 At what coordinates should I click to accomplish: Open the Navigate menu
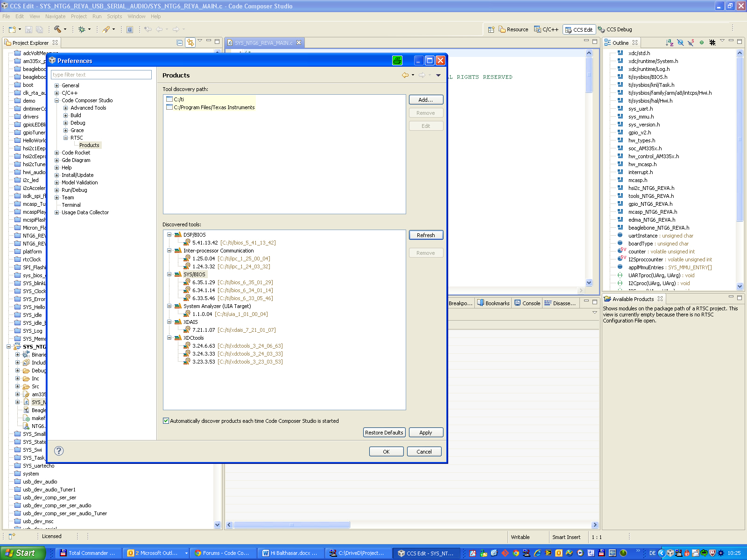click(x=56, y=16)
